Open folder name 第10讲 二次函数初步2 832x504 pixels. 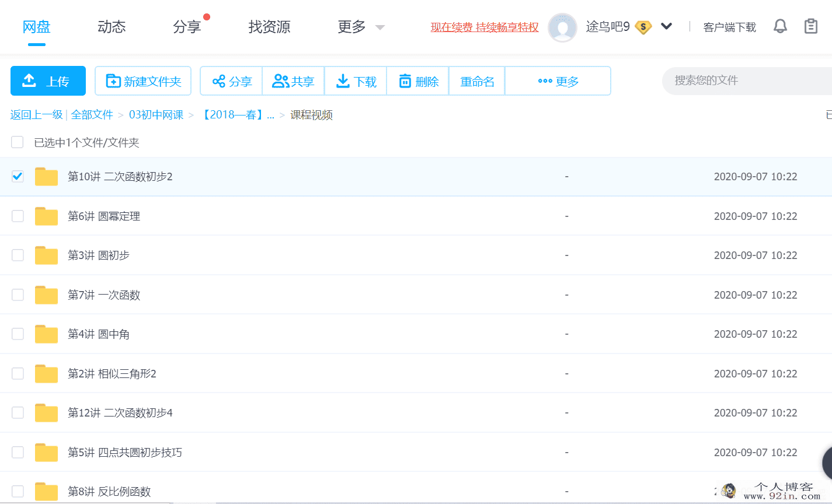(x=120, y=176)
